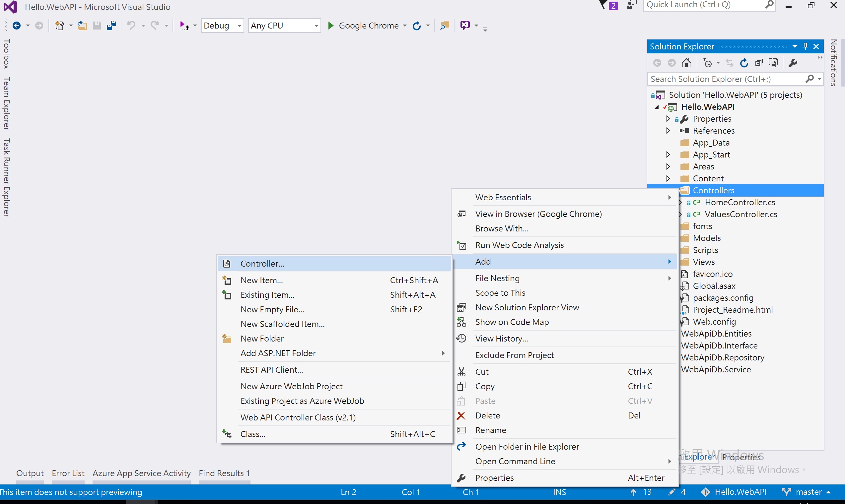845x504 pixels.
Task: Choose Controller... from the Add submenu
Action: 334,264
